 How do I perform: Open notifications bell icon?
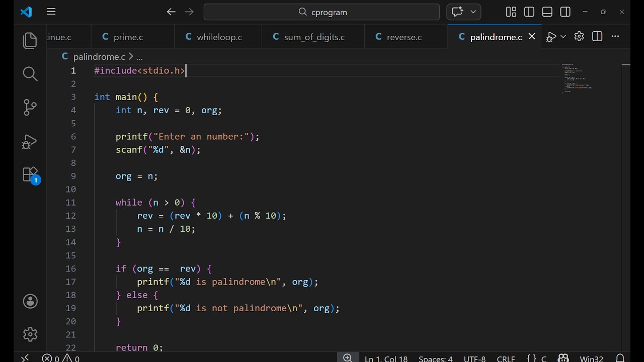[x=620, y=358]
